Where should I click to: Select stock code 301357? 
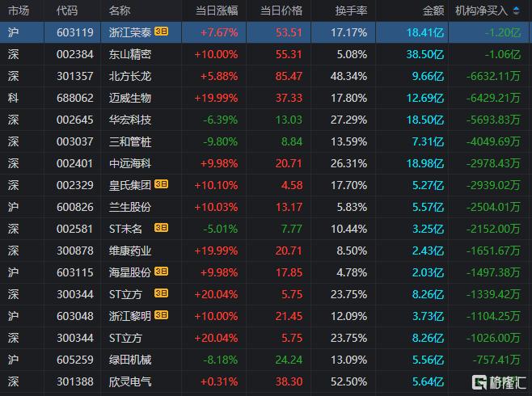[75, 76]
